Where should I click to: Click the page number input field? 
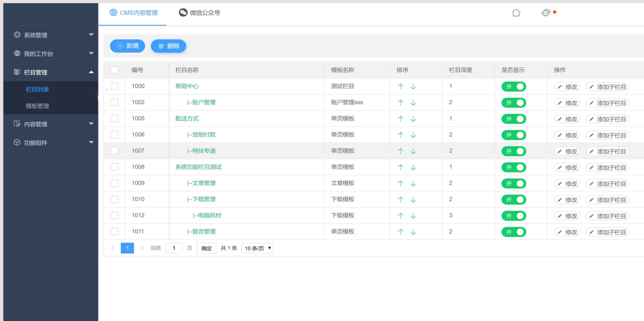coord(174,248)
